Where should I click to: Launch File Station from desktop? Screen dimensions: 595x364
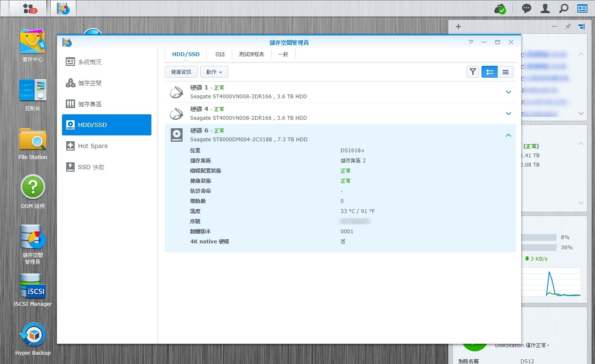(x=32, y=144)
